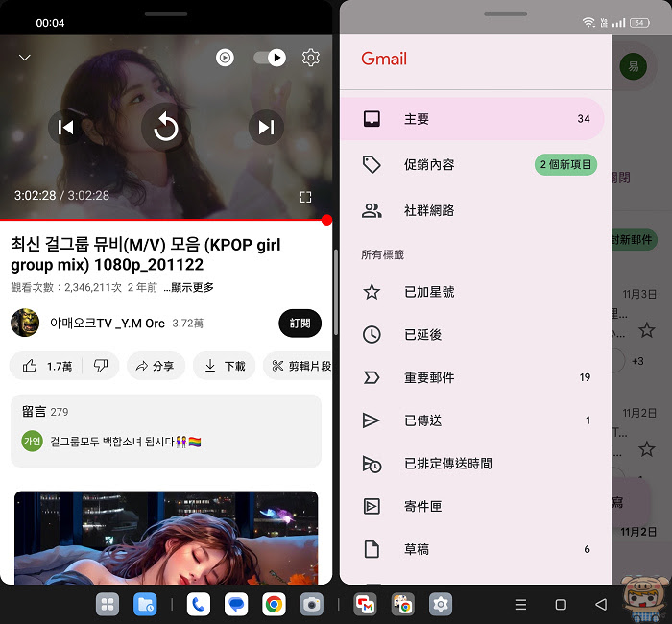Click the people icon beside 社群網路
The height and width of the screenshot is (624, 672).
(x=372, y=210)
